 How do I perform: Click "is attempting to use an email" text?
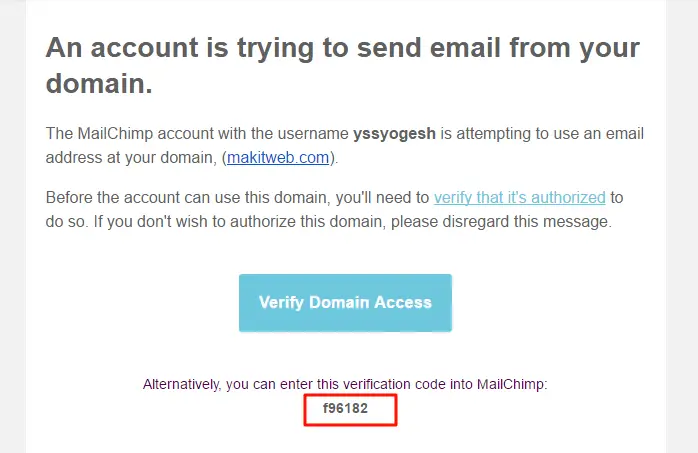point(542,133)
